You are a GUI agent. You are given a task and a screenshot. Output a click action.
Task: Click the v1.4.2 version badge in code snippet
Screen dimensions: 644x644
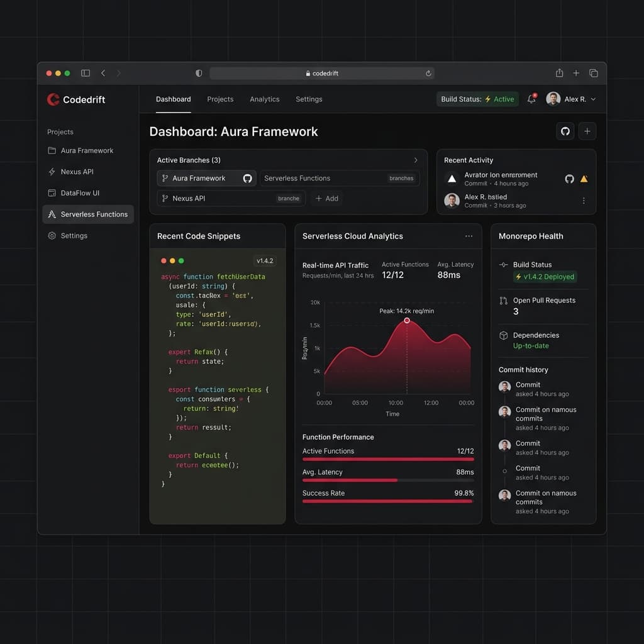pyautogui.click(x=265, y=261)
